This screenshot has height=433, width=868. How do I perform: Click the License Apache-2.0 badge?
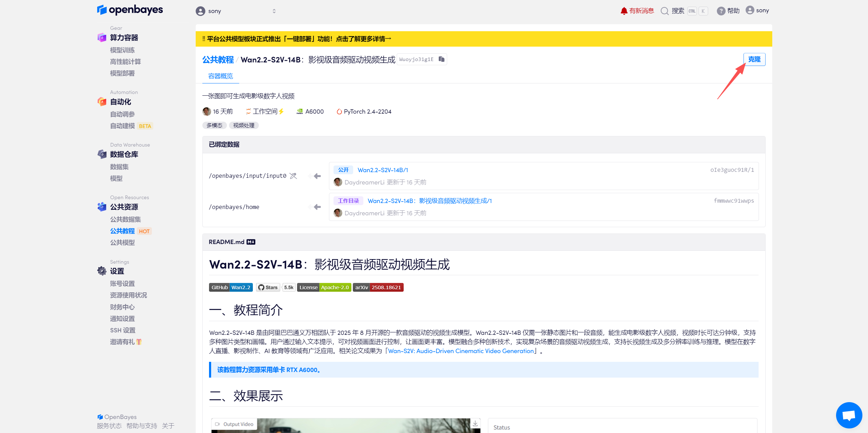point(324,287)
